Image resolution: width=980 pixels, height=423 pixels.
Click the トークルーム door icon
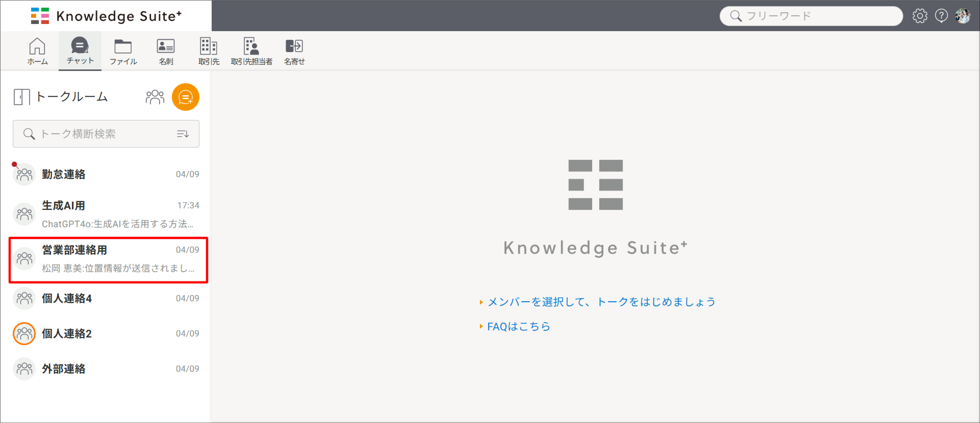click(x=22, y=97)
